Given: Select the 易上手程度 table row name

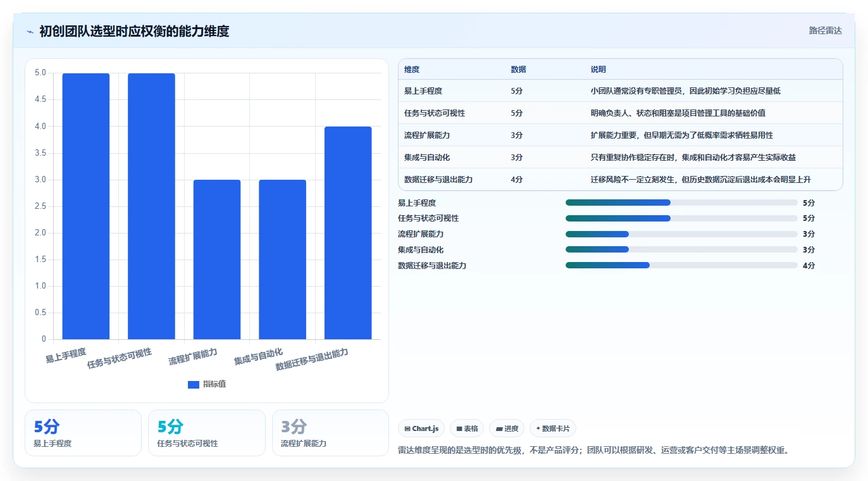Looking at the screenshot, I should [x=423, y=91].
